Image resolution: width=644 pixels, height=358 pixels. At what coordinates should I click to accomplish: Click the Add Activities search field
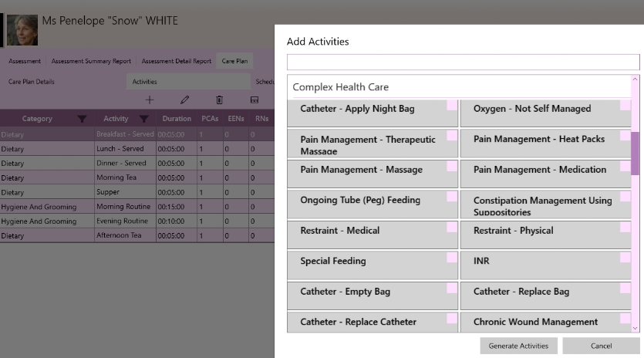[x=463, y=62]
